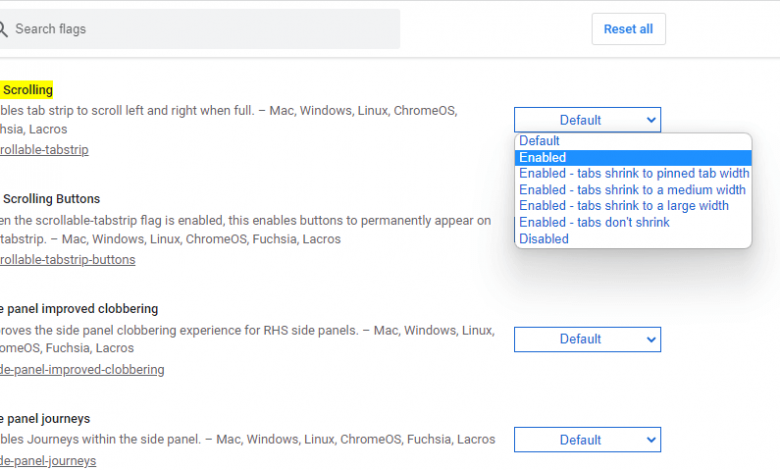Focus the Search flags input field

(200, 29)
